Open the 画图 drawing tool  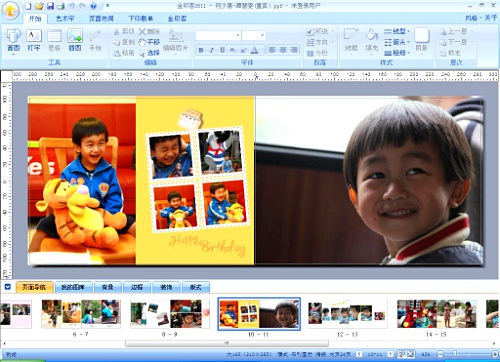(x=13, y=40)
